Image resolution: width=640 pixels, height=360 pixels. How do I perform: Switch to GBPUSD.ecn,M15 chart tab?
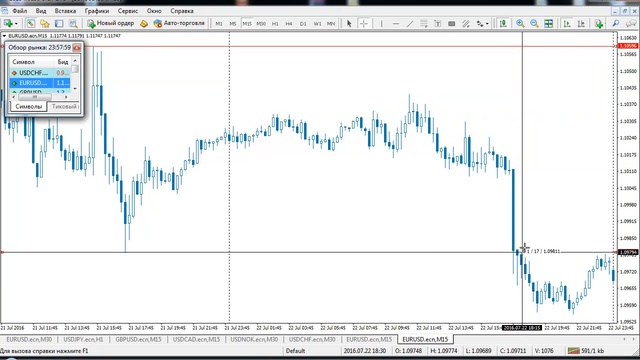(x=138, y=339)
